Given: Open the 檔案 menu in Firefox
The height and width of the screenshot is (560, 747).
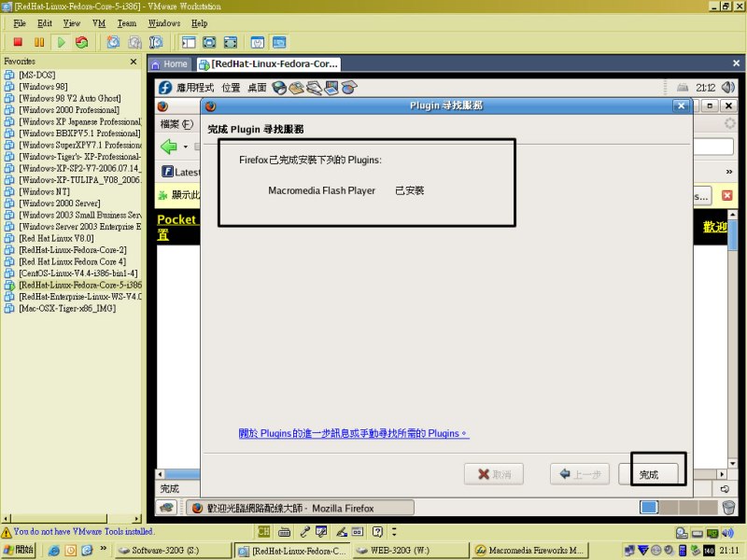Looking at the screenshot, I should coord(176,124).
